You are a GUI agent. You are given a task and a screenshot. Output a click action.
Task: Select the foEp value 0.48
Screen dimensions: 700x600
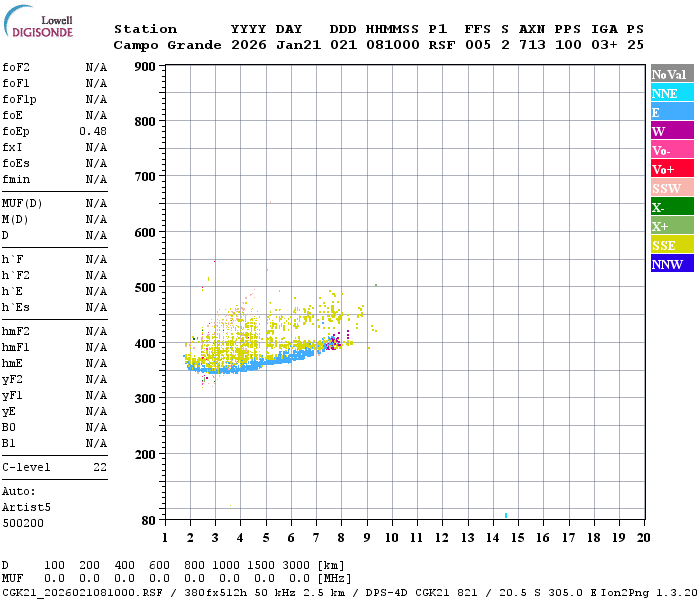(93, 131)
